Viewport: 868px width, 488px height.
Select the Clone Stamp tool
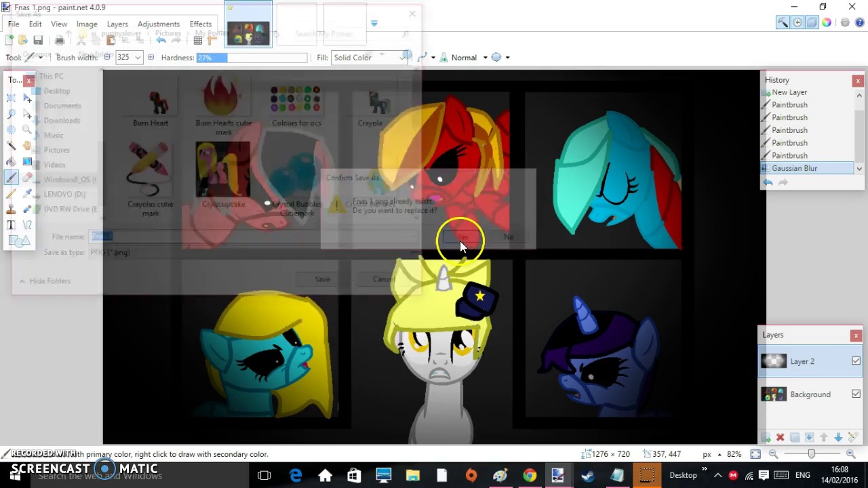(x=12, y=209)
